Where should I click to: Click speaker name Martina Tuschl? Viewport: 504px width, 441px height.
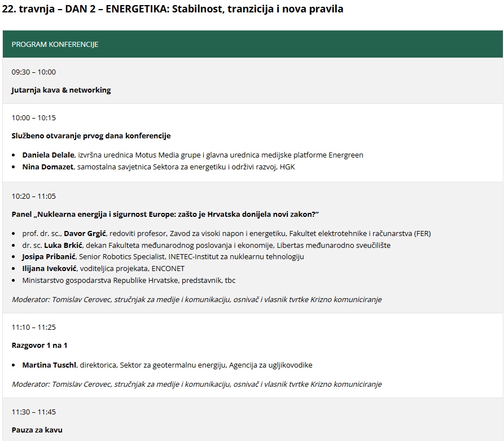coord(49,365)
